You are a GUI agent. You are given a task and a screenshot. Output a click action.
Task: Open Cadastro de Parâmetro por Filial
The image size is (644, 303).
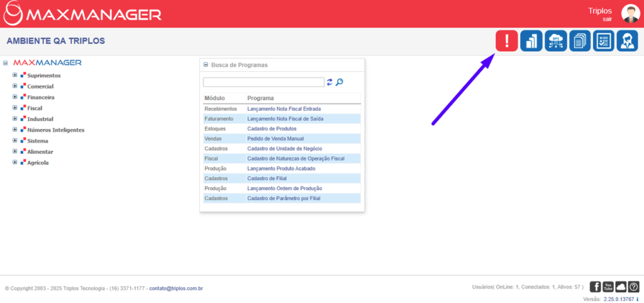tap(284, 198)
